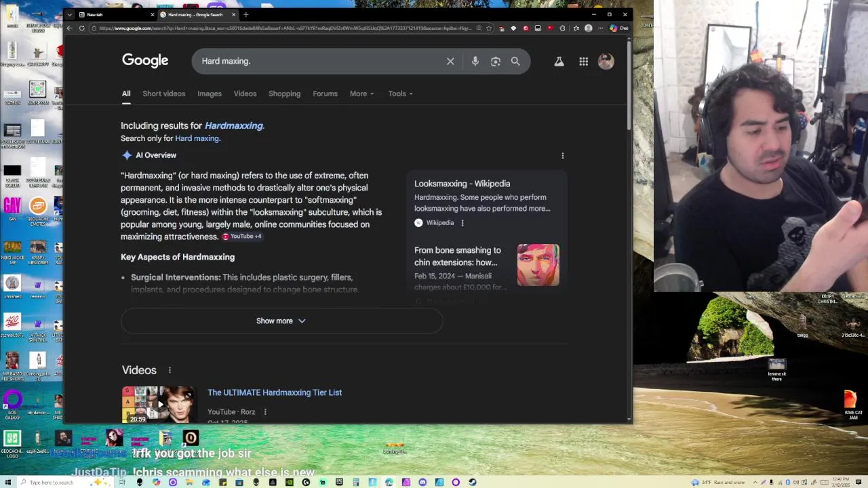Select GEOCACHING LOGO desktop icon

pos(12,445)
